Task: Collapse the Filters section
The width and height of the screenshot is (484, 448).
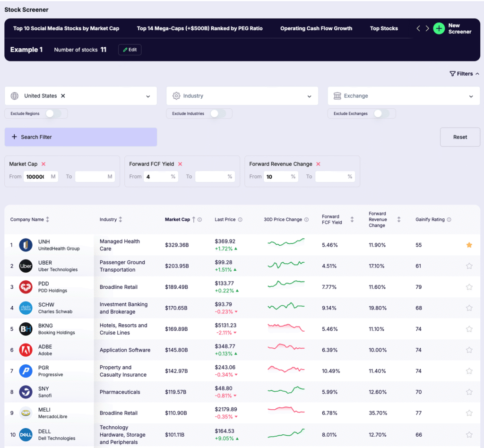Action: [464, 74]
